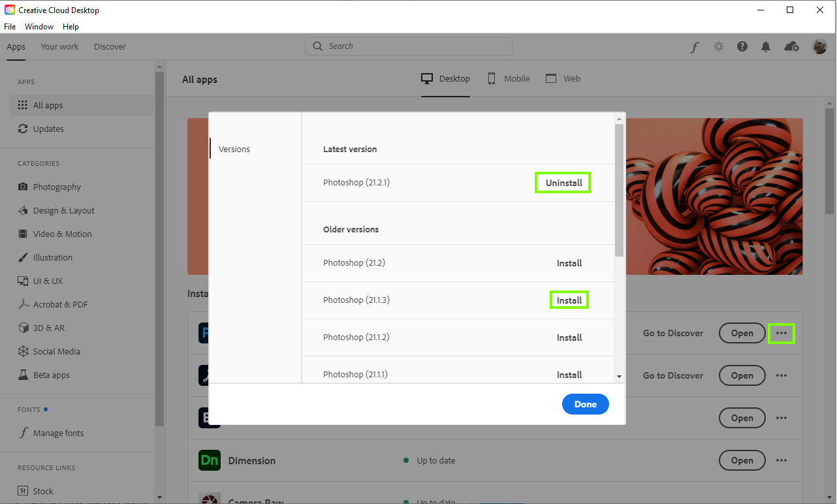Click Go to Discover in Photoshop row

click(x=673, y=333)
